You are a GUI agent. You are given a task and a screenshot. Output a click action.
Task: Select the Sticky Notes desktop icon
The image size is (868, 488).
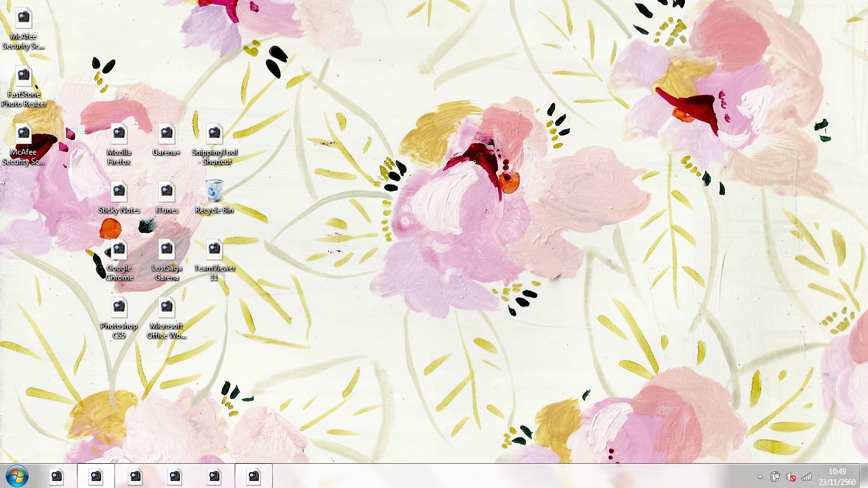click(119, 192)
